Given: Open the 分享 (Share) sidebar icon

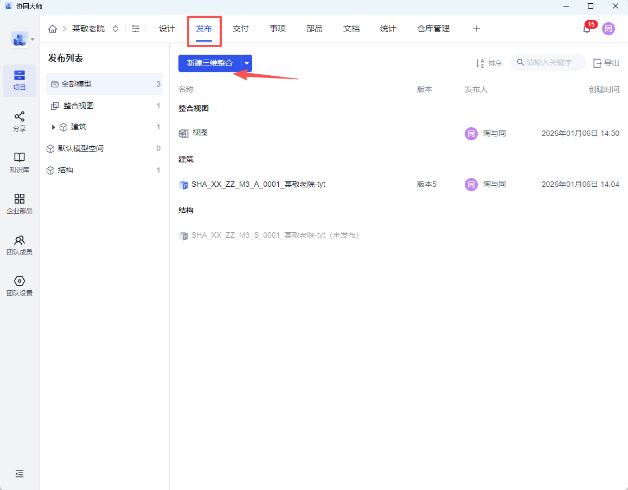Looking at the screenshot, I should coord(20,121).
